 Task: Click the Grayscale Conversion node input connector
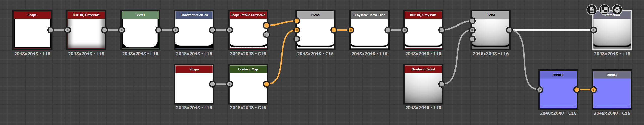[x=351, y=30]
